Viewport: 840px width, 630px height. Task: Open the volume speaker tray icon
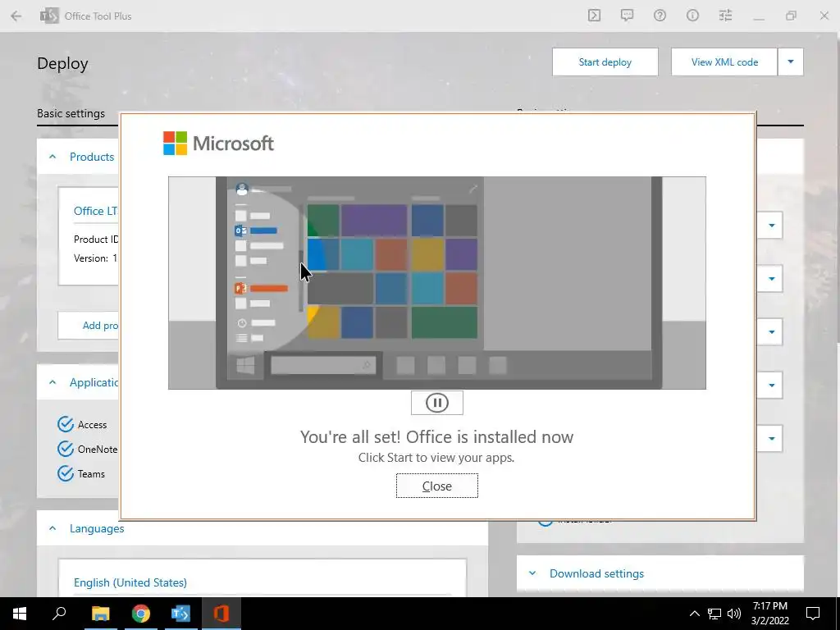point(734,614)
